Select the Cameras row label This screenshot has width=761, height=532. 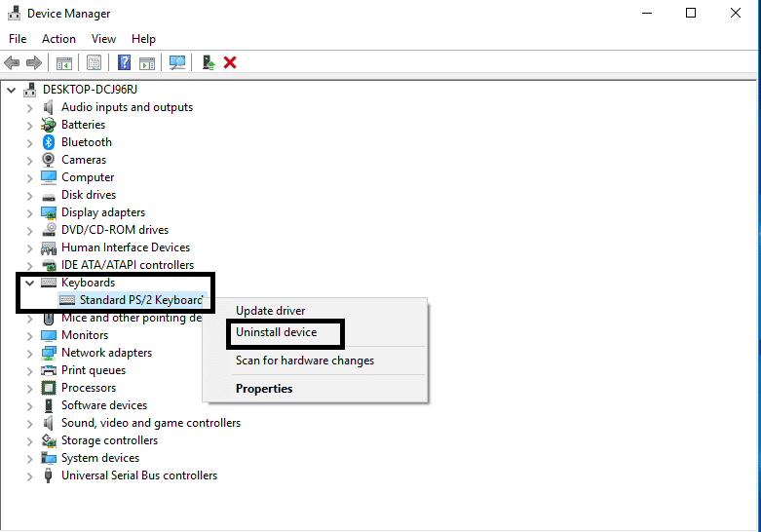coord(84,160)
